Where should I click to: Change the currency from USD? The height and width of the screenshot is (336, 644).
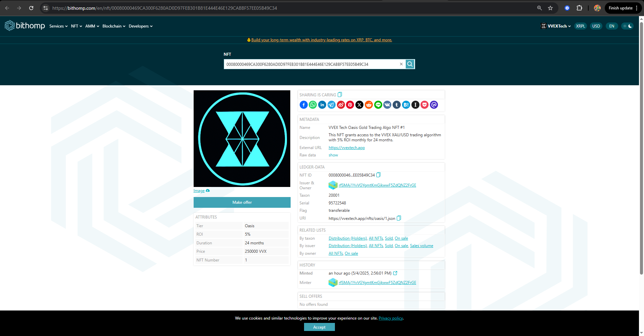[596, 26]
